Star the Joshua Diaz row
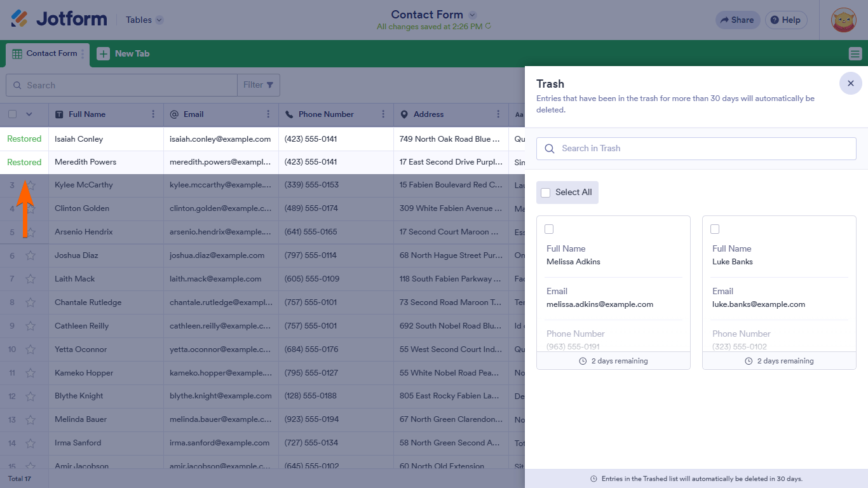 31,255
